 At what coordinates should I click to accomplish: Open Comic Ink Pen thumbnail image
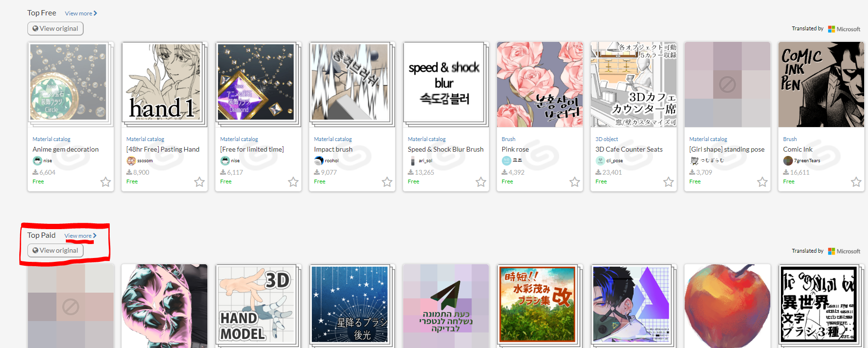tap(821, 84)
